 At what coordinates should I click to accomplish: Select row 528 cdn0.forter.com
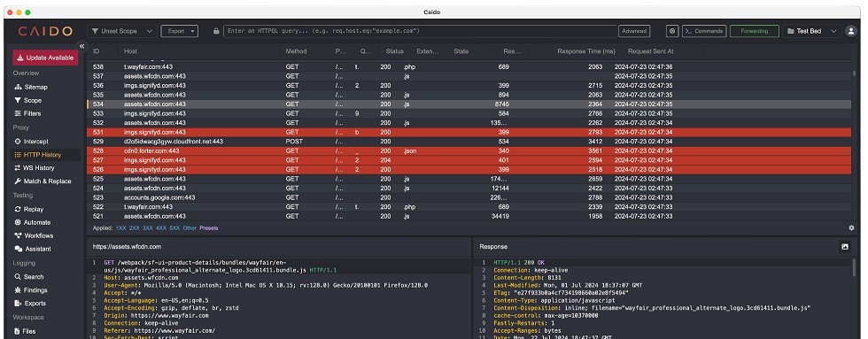tap(469, 151)
